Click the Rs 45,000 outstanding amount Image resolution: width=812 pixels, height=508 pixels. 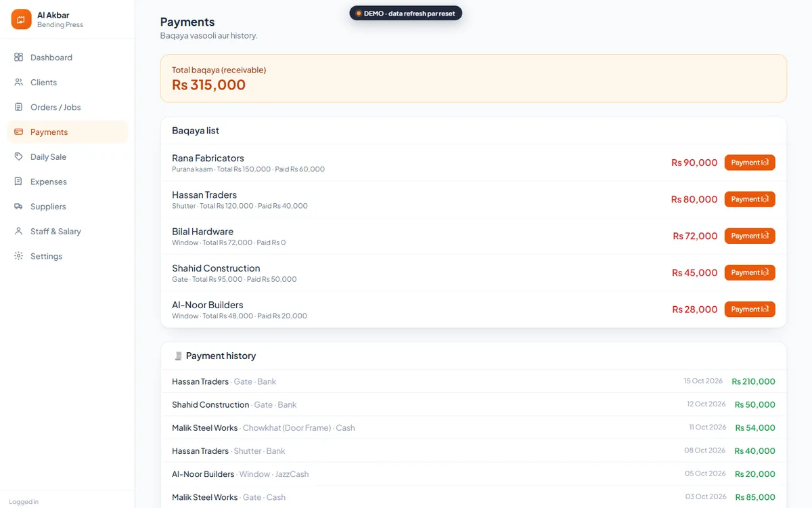pyautogui.click(x=695, y=272)
